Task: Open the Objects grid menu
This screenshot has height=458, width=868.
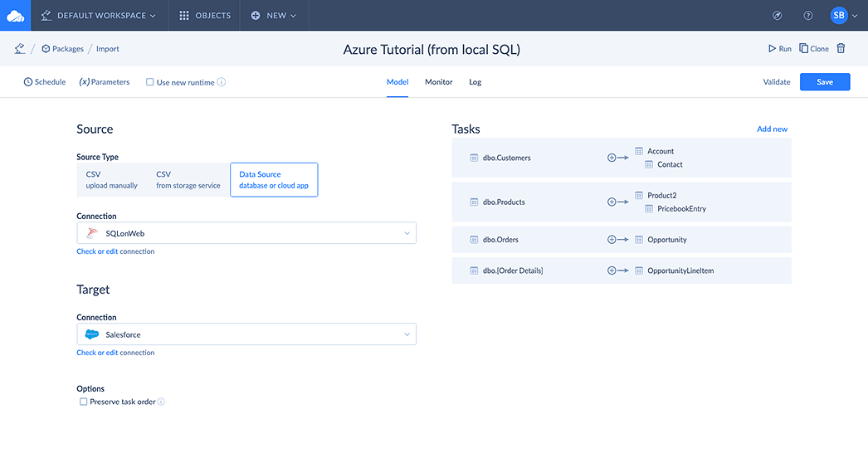Action: tap(204, 16)
